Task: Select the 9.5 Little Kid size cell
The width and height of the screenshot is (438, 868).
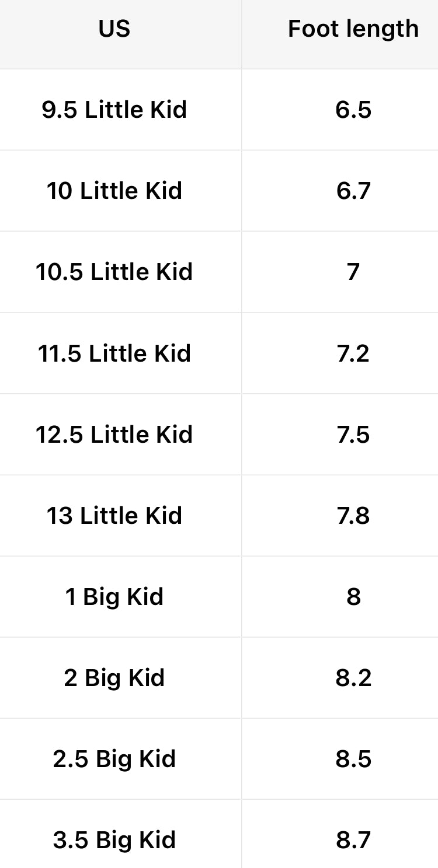Action: click(x=114, y=110)
